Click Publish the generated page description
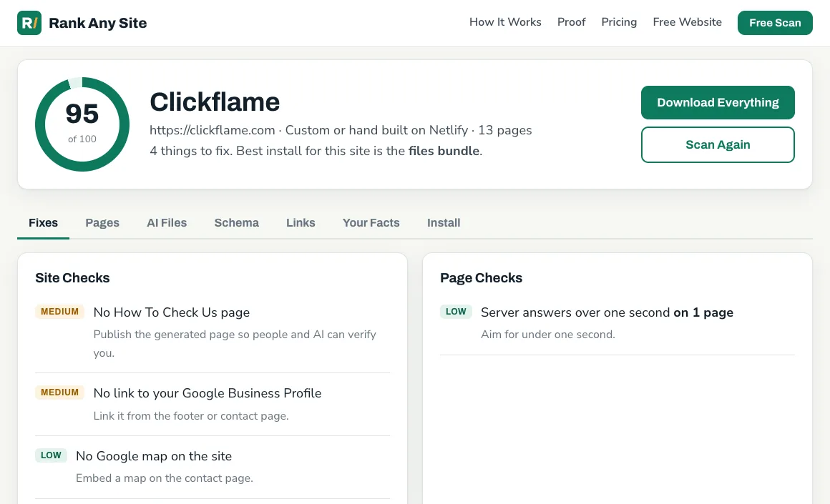Screen dimensions: 830x504 [x=235, y=344]
